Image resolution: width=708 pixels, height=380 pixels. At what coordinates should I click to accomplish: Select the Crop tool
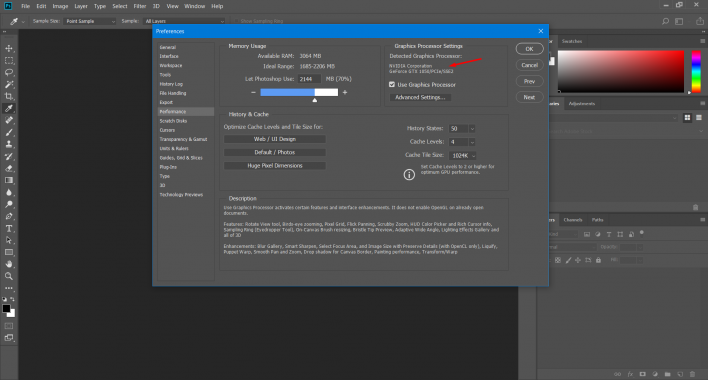point(9,96)
